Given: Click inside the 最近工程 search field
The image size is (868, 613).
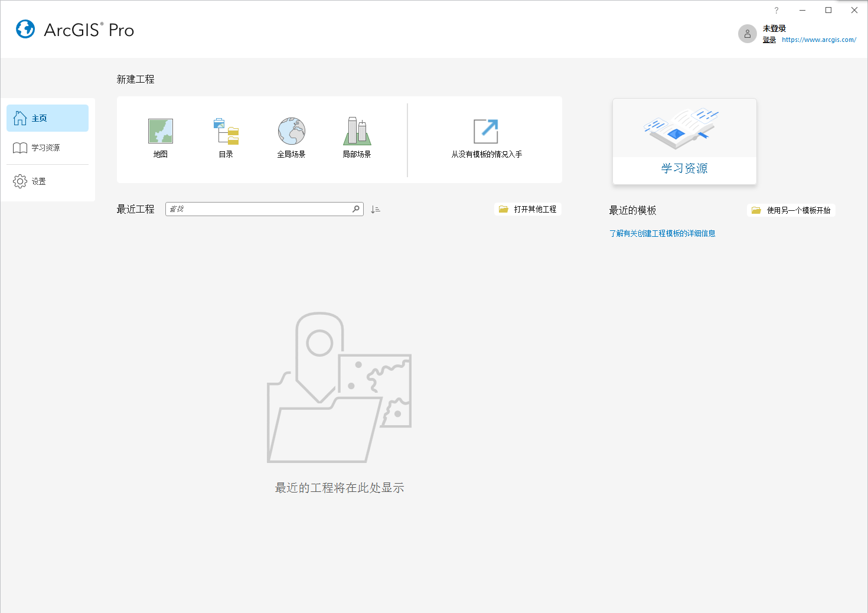Looking at the screenshot, I should click(x=260, y=208).
